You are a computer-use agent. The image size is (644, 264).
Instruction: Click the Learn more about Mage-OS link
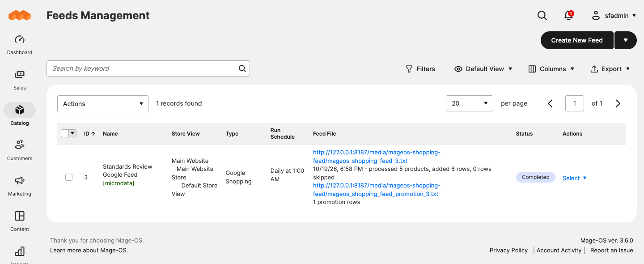[x=89, y=250]
